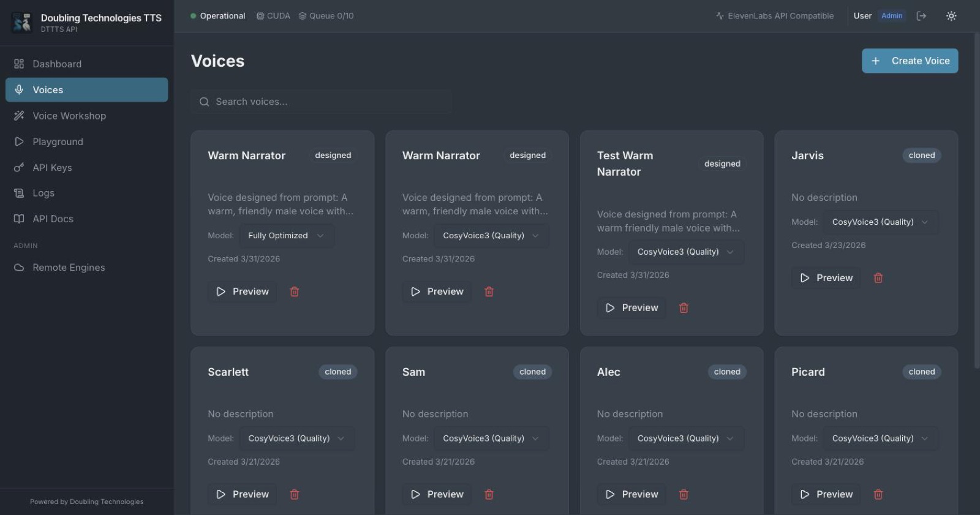Expand the Jarvis model CosyVoice3 dropdown
Image resolution: width=980 pixels, height=515 pixels.
(x=880, y=222)
